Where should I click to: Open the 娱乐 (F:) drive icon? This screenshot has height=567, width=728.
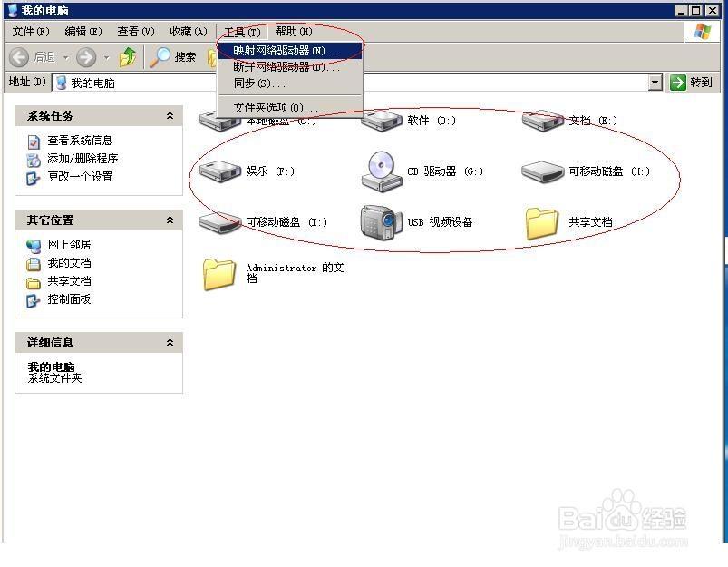(x=220, y=171)
